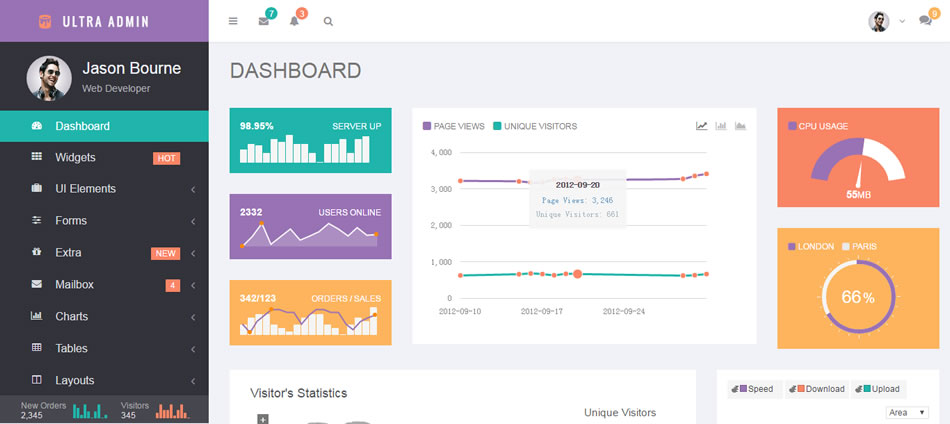Viewport: 950px width, 424px height.
Task: Expand the Layouts chevron
Action: 193,381
